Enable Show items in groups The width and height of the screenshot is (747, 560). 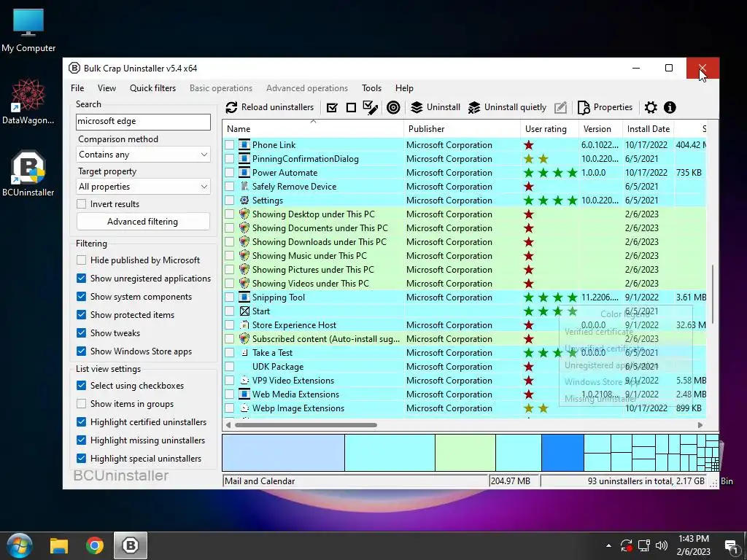click(82, 404)
